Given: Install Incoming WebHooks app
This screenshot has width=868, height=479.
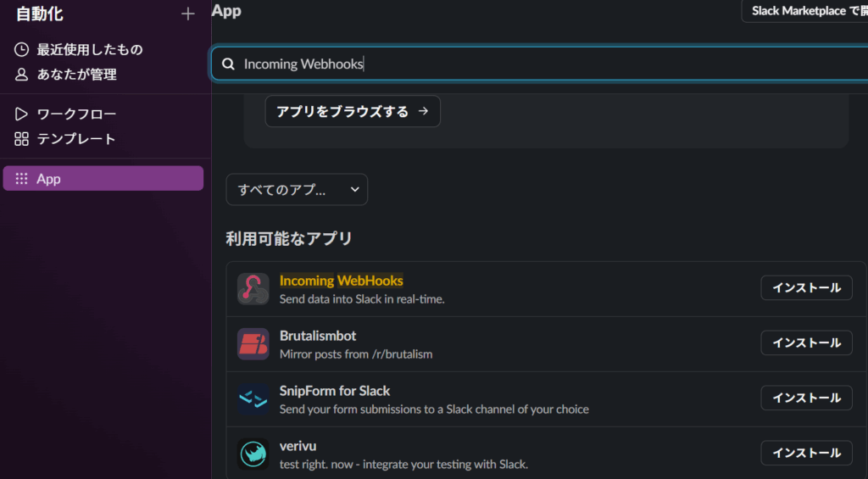Looking at the screenshot, I should tap(807, 288).
